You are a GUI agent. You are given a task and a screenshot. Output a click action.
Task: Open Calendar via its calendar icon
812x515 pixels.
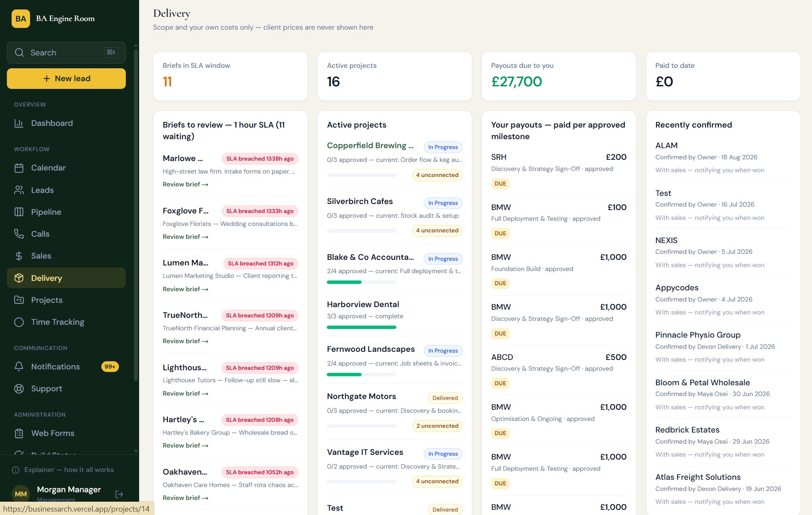pos(19,168)
